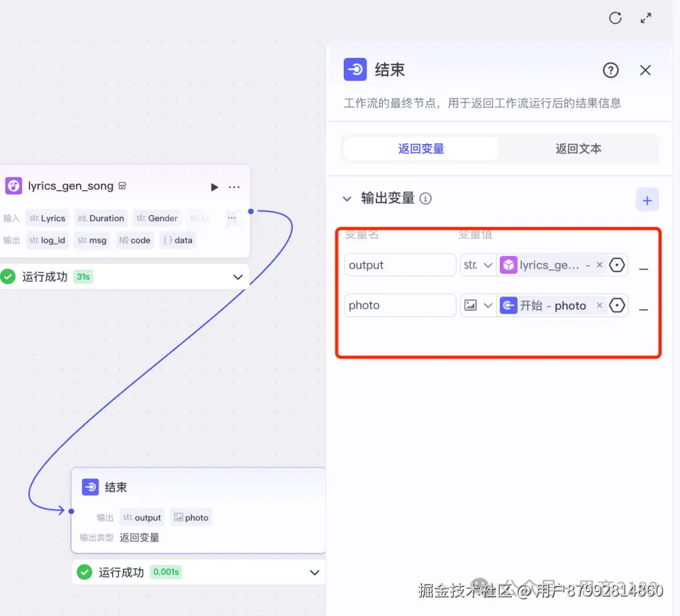Click the 结束 node input connector dot
Viewport: 680px width, 616px height.
coord(72,511)
